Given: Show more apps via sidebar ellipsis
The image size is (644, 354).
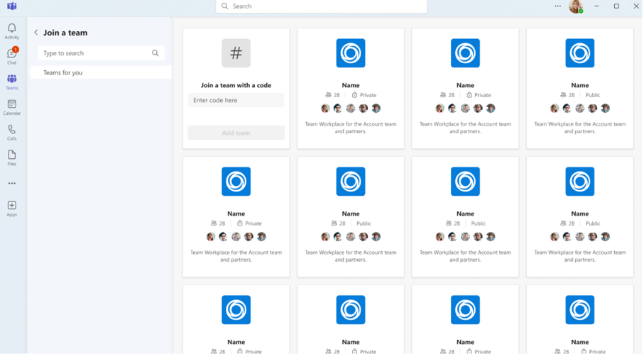Looking at the screenshot, I should point(12,183).
